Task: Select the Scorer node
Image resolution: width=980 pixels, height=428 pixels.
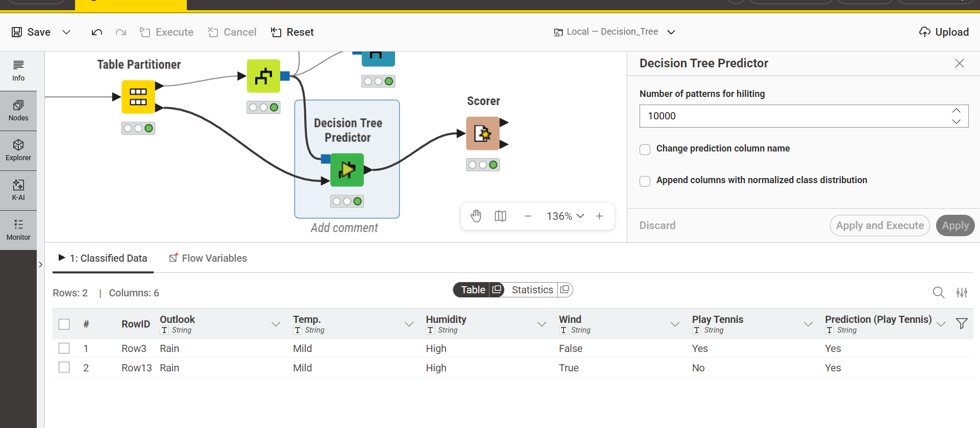Action: [x=483, y=133]
